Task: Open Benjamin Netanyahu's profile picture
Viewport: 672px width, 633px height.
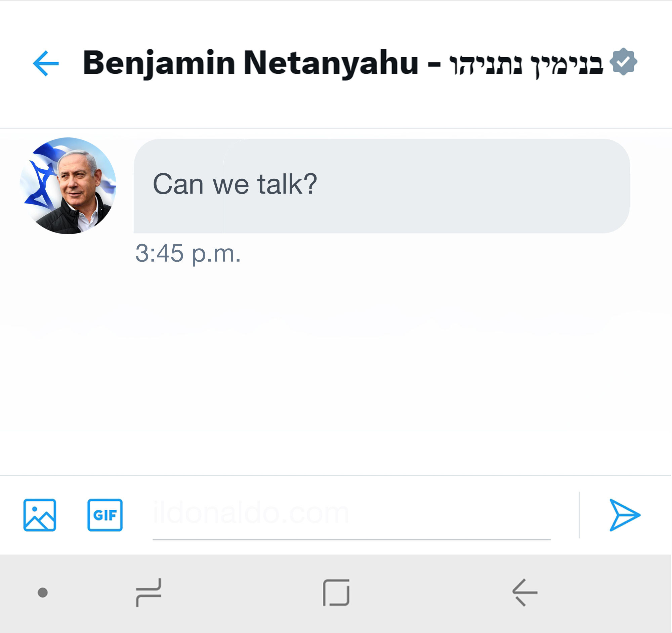Action: [68, 186]
